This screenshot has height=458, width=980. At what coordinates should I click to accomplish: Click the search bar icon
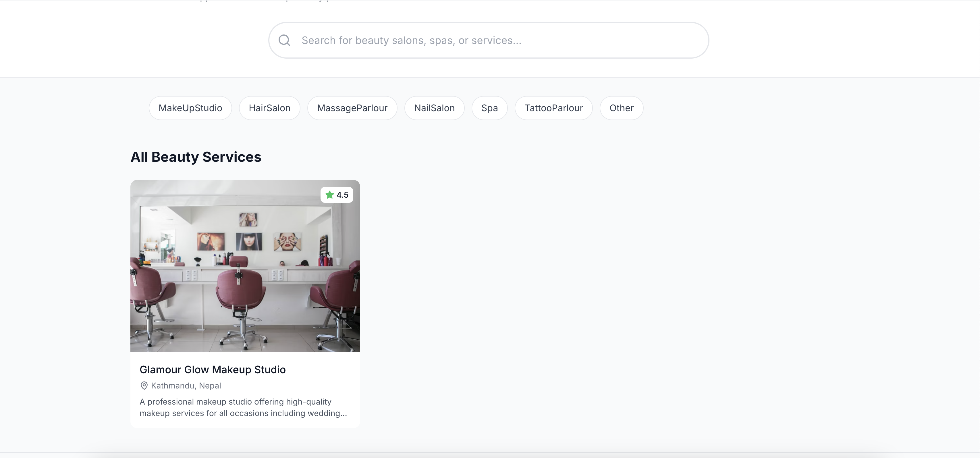pyautogui.click(x=284, y=39)
